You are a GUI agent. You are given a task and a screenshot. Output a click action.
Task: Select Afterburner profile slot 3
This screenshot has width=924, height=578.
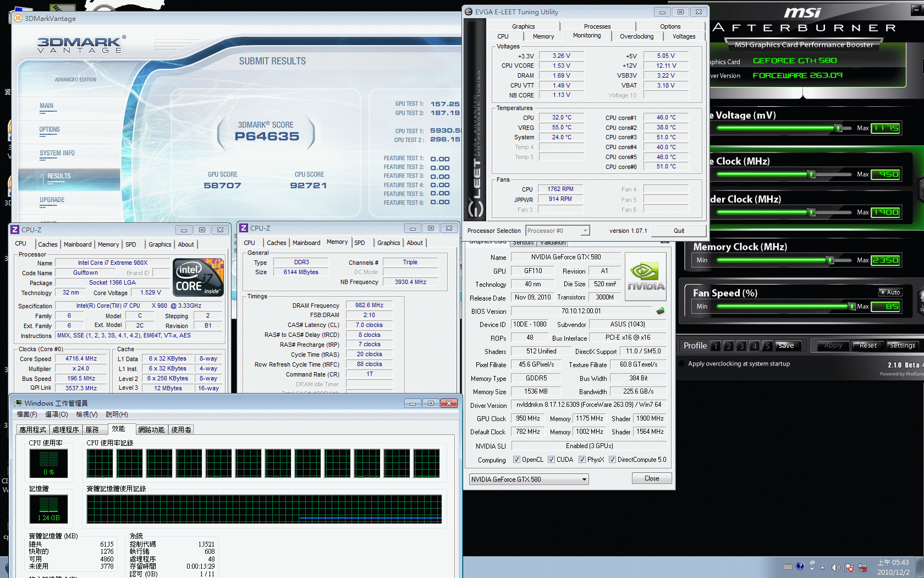pos(741,346)
